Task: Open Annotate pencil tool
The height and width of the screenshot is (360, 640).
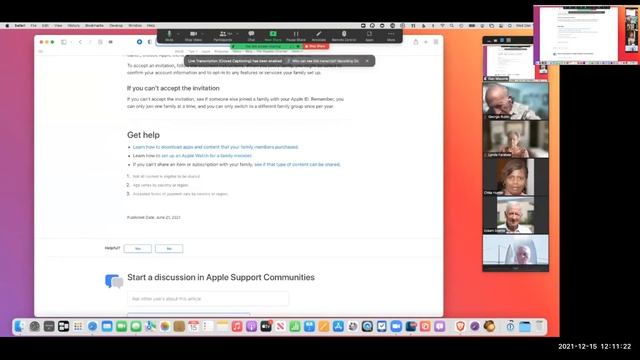Action: [319, 36]
